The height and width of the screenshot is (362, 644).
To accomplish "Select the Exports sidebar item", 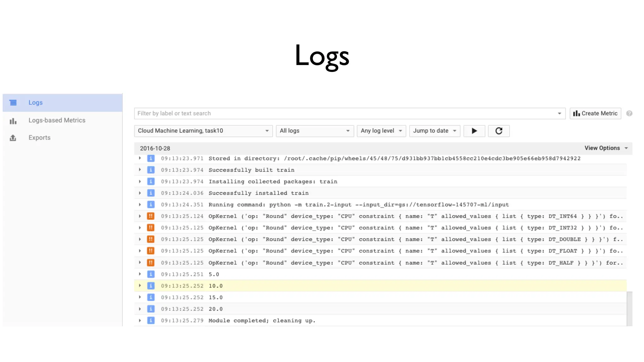I will [x=40, y=138].
